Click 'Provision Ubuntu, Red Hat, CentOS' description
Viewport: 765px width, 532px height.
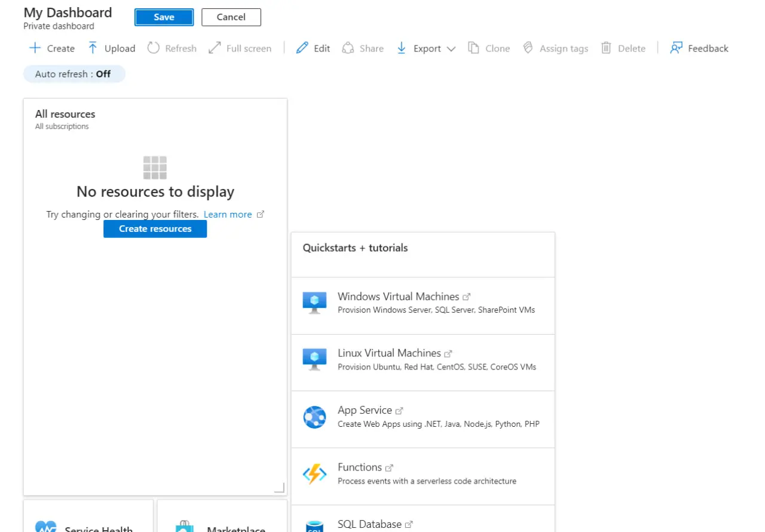coord(437,367)
